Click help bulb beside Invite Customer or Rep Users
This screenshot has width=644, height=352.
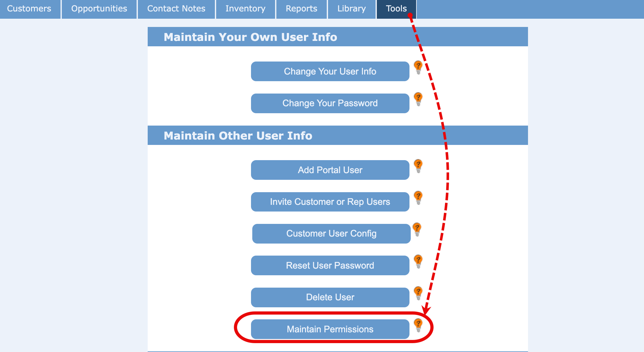tap(418, 198)
